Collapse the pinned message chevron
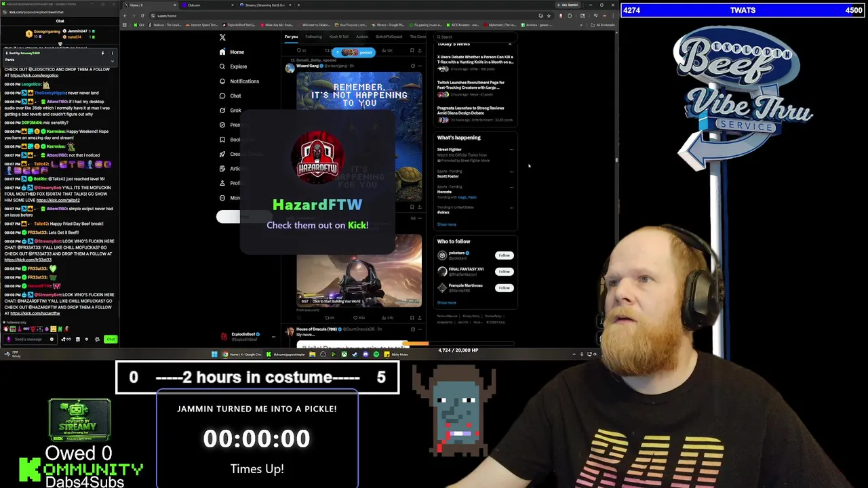The image size is (868, 488). click(113, 62)
